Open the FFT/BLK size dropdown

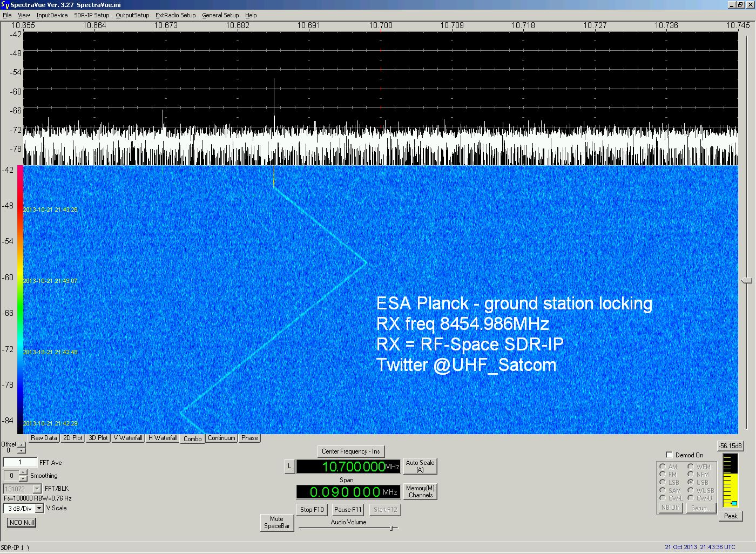point(37,489)
